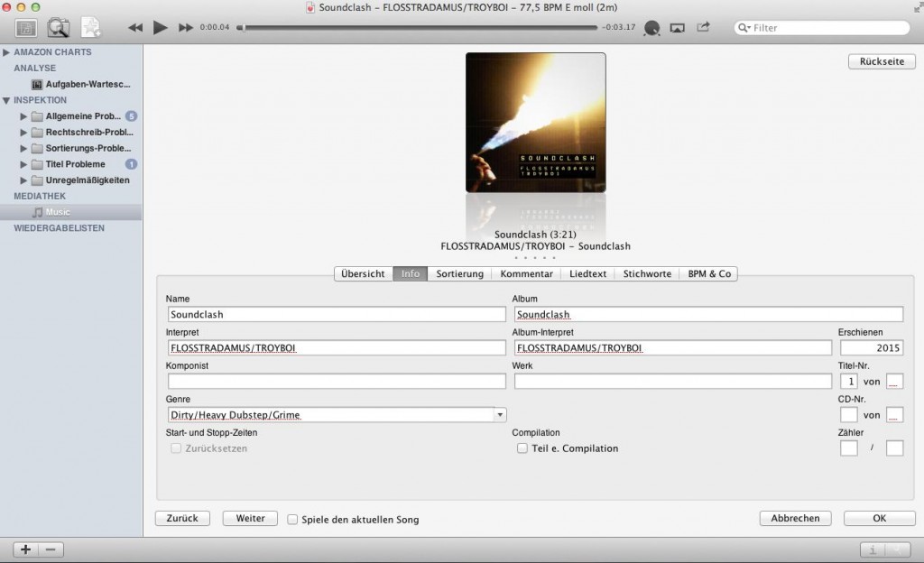Open AirPlay output via its icon
Screen dimensions: 924x563
(677, 28)
